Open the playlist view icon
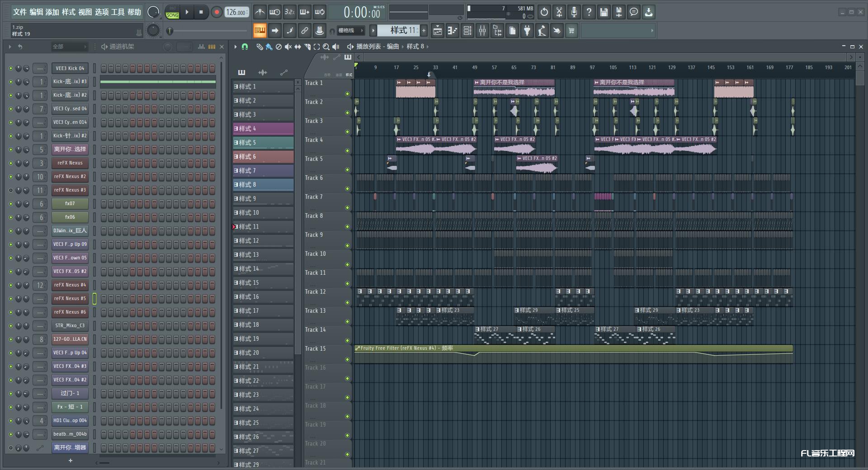The width and height of the screenshot is (868, 470). 438,30
